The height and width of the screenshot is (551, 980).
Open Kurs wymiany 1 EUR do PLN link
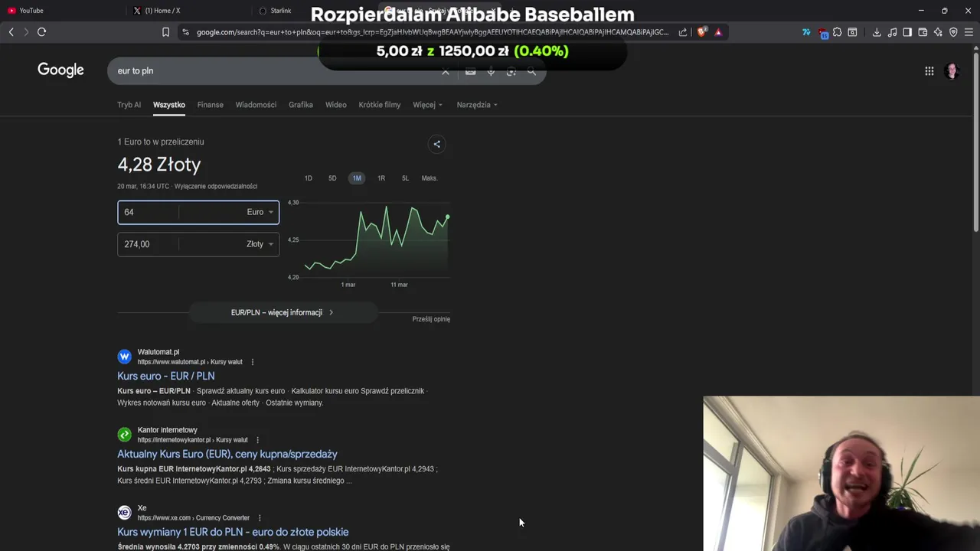233,532
